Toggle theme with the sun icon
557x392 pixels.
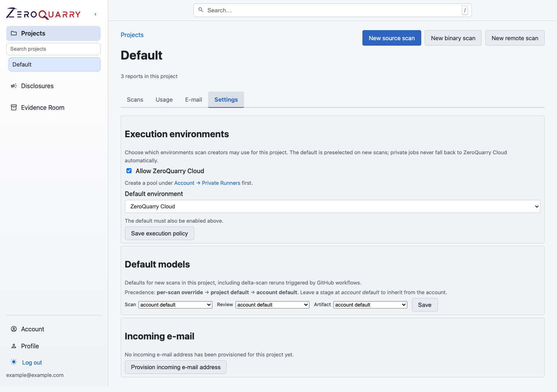coord(14,362)
